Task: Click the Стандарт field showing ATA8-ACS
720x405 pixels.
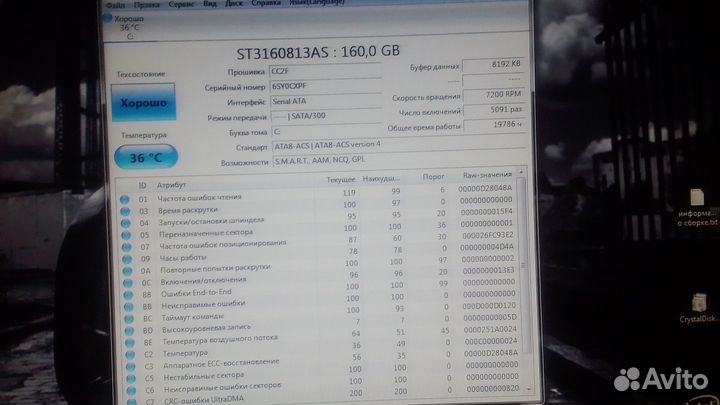Action: pos(399,145)
